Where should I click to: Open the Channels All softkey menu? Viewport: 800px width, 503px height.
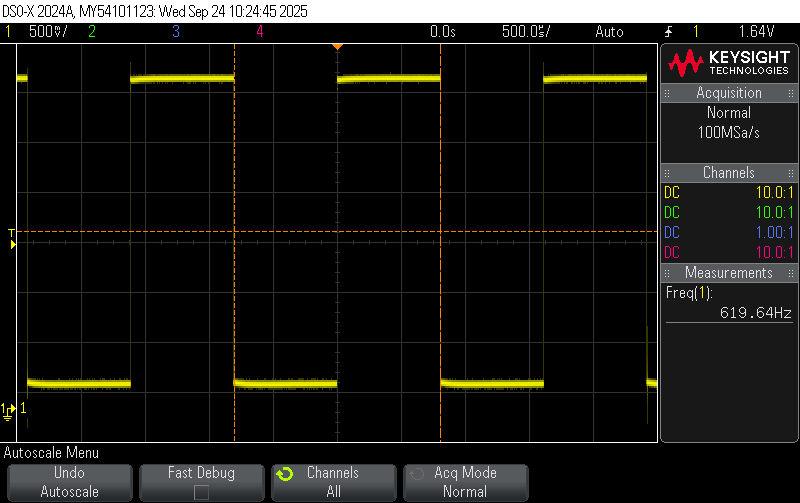(x=333, y=482)
